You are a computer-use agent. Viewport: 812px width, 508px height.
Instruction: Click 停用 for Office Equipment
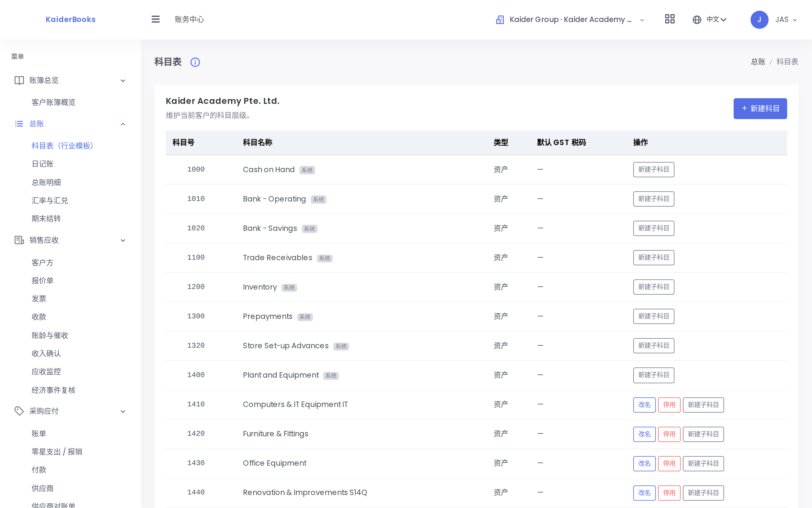[669, 463]
